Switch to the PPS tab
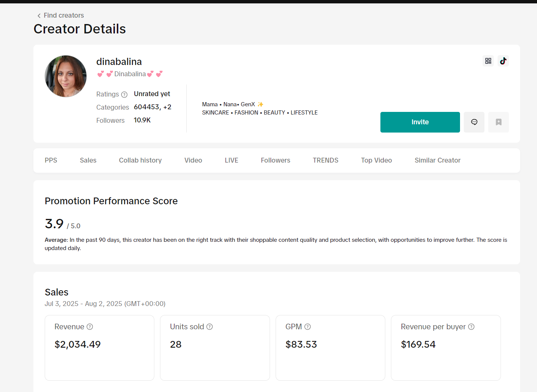This screenshot has height=392, width=537. [x=51, y=160]
